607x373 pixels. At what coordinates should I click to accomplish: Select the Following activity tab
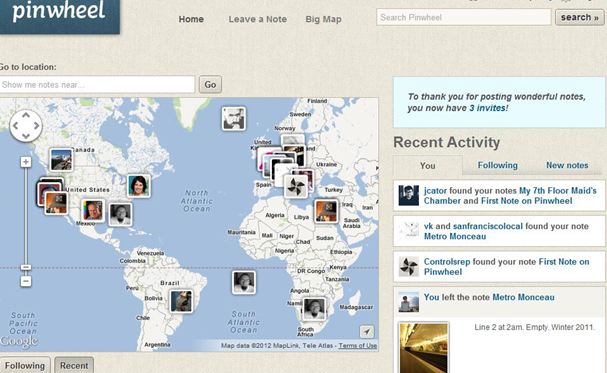click(x=497, y=165)
